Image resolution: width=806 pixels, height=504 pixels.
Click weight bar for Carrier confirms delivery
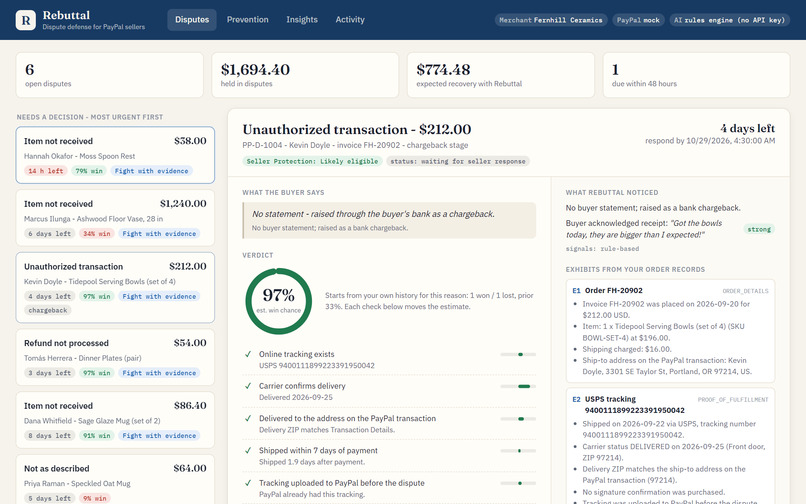(518, 386)
